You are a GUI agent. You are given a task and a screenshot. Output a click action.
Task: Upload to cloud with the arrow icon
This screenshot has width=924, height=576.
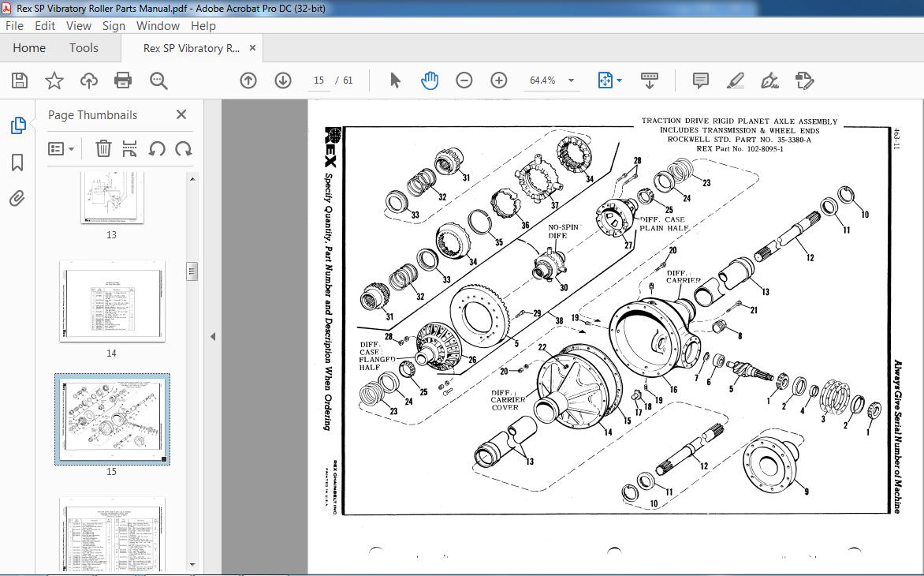[x=89, y=80]
